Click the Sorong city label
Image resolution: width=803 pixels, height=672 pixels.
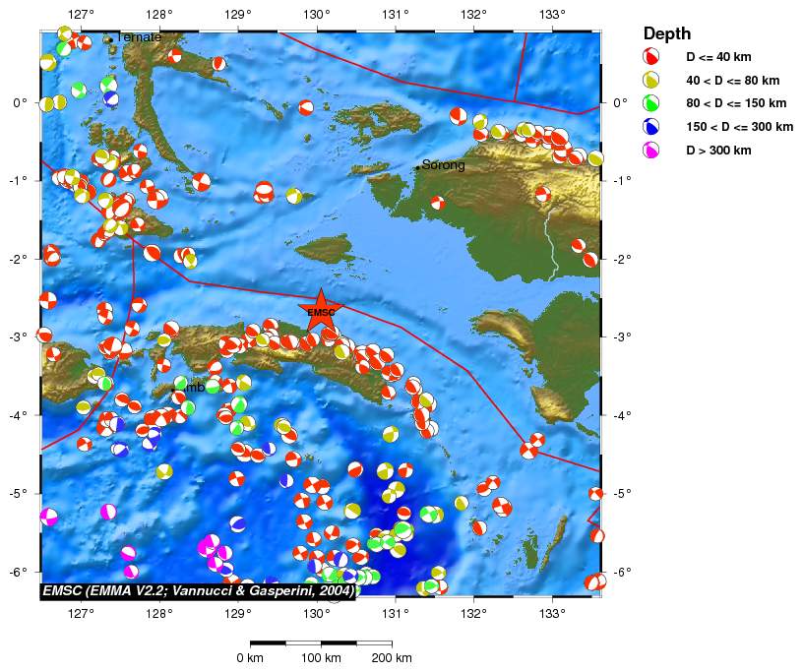[x=443, y=165]
